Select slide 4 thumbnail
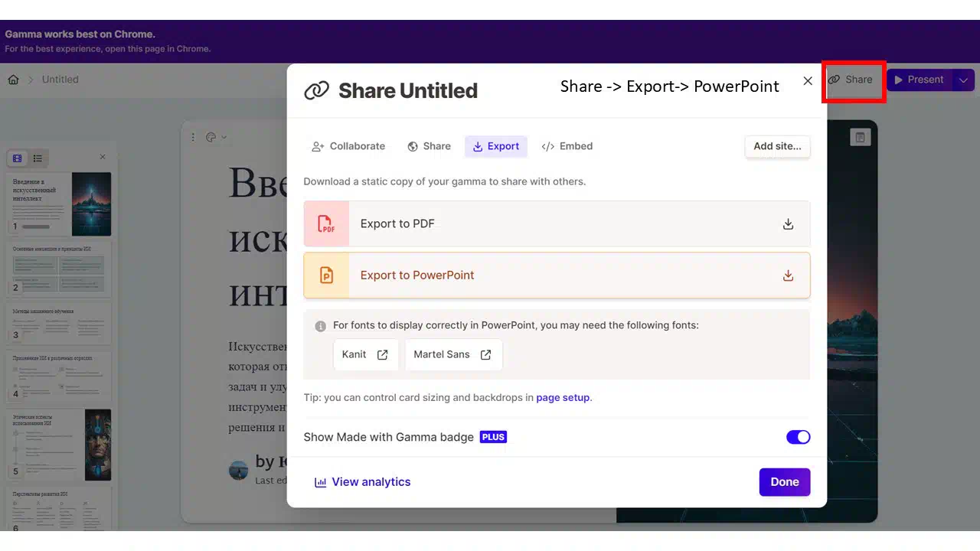 click(x=60, y=377)
